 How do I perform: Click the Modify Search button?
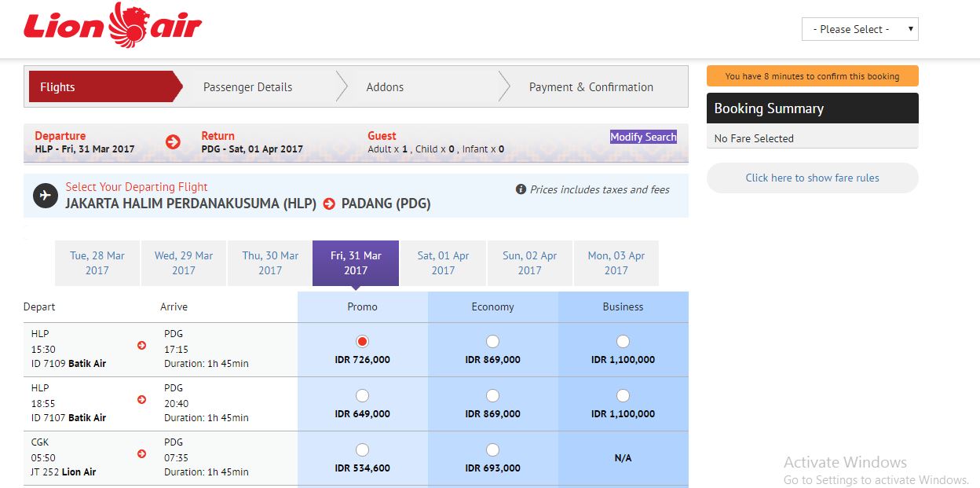click(643, 137)
